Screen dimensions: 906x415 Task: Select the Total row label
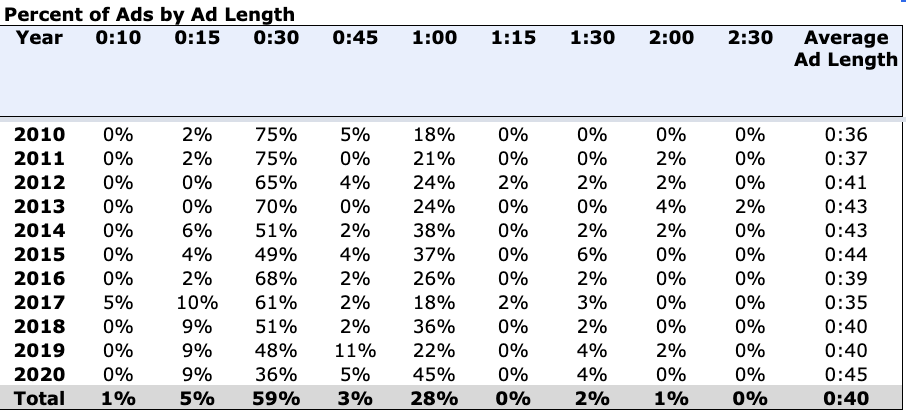click(39, 398)
